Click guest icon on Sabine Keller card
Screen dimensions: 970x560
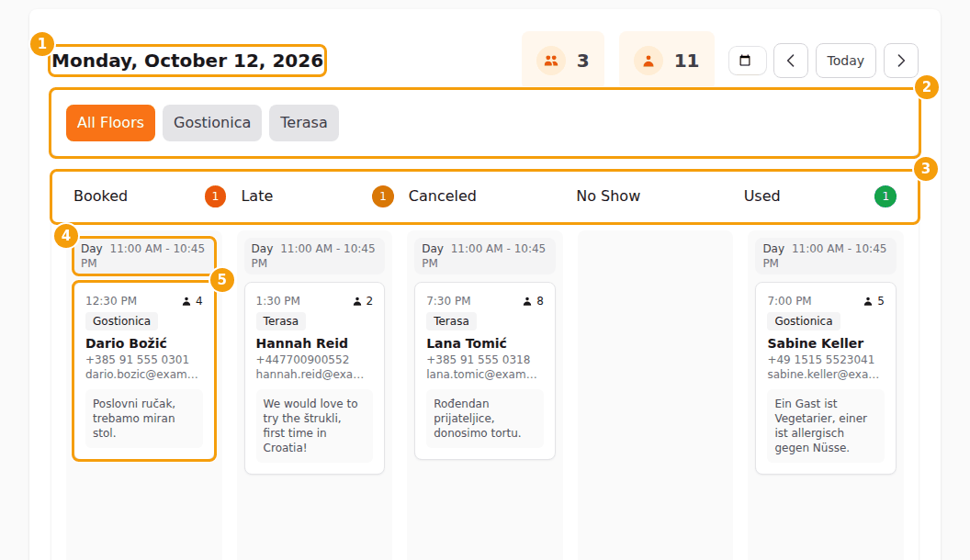(x=868, y=301)
